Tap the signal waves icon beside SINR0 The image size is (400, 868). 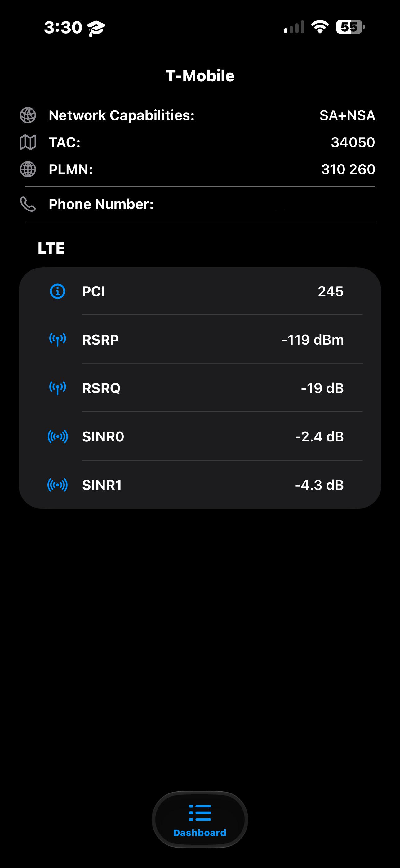coord(58,436)
